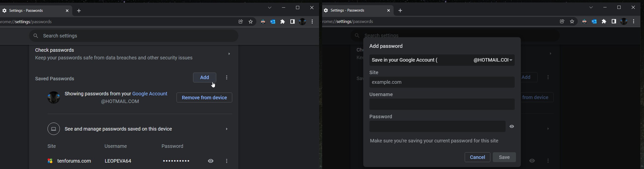Click the Add button next to Saved Passwords

click(x=204, y=78)
